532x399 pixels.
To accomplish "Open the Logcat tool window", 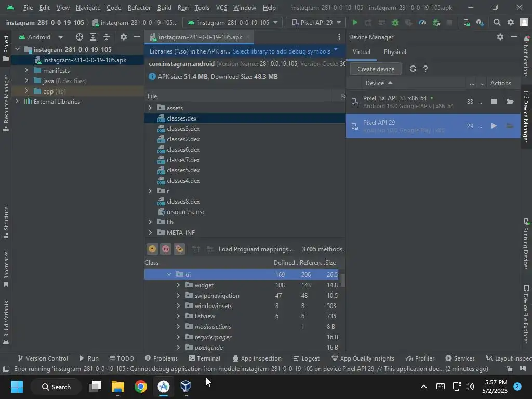I will click(307, 358).
